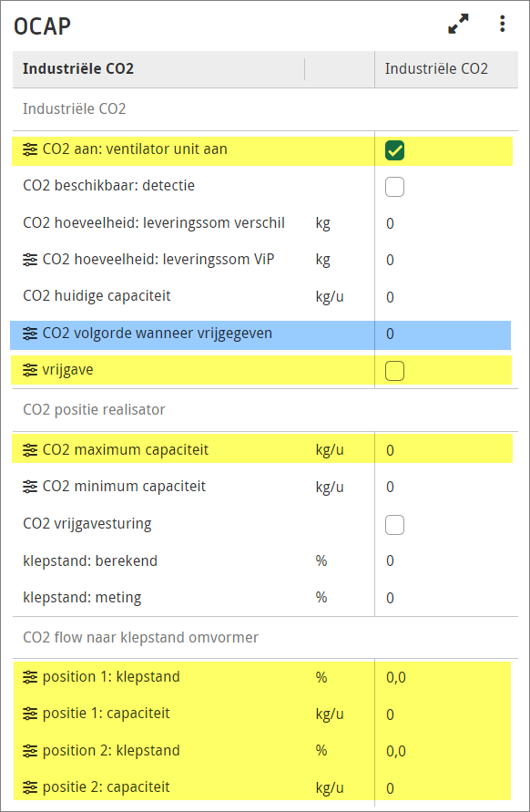Open the three-dot options menu
The width and height of the screenshot is (530, 812).
(502, 24)
